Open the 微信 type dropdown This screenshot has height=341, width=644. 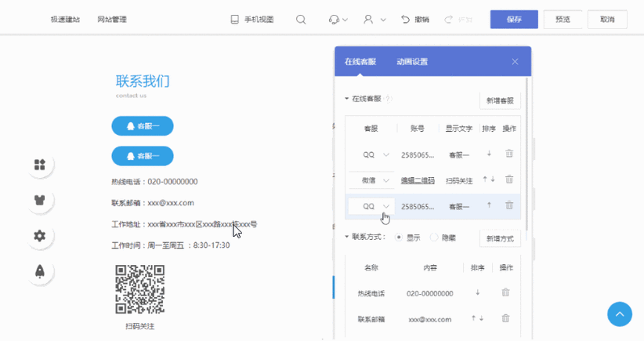371,180
